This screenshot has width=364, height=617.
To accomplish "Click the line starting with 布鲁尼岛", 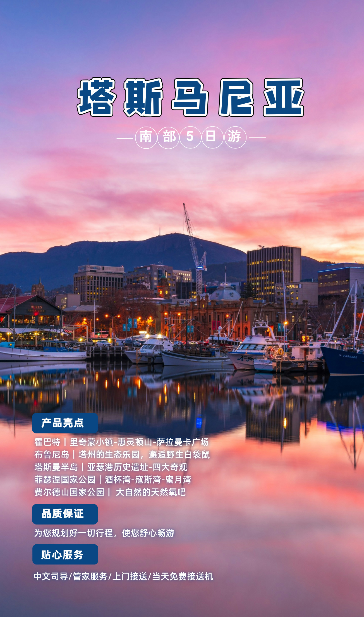I will 122,455.
